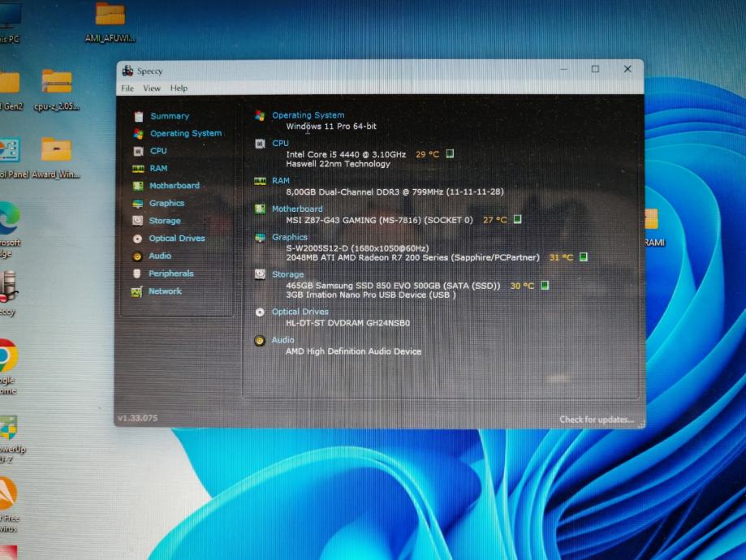
Task: Open the File menu
Action: (127, 88)
